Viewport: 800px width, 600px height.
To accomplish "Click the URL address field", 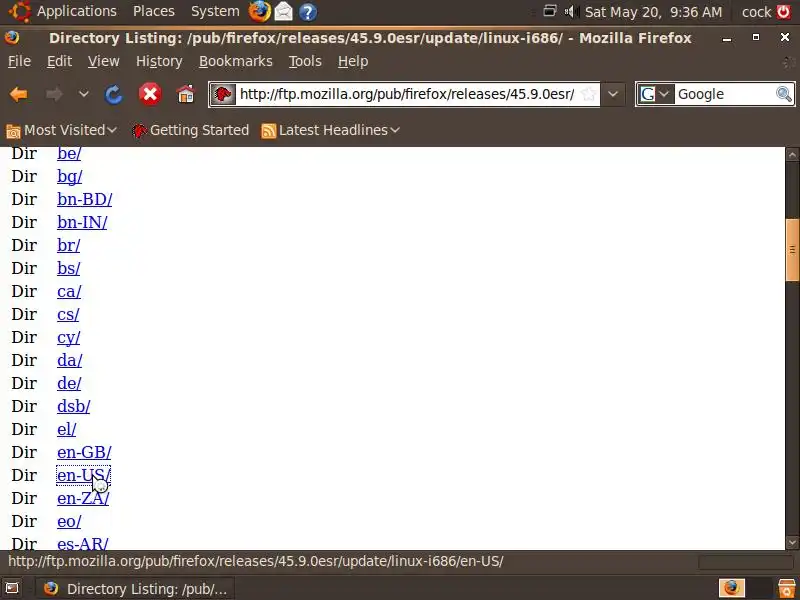I will tap(407, 94).
